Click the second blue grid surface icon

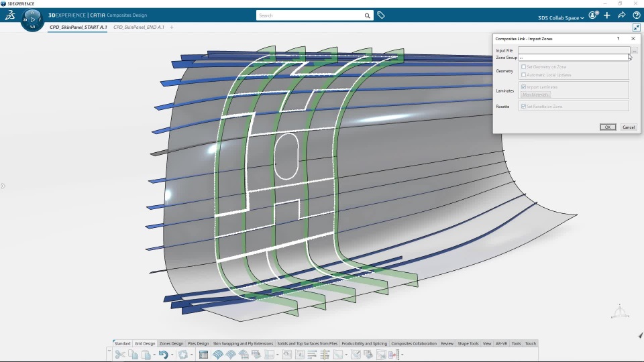[231, 355]
